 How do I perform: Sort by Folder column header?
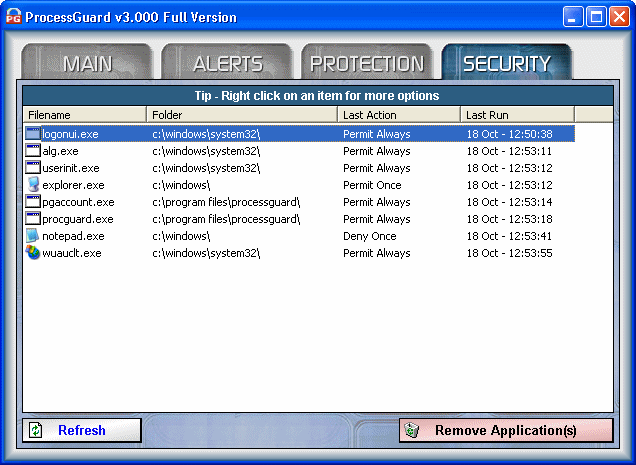coord(242,115)
